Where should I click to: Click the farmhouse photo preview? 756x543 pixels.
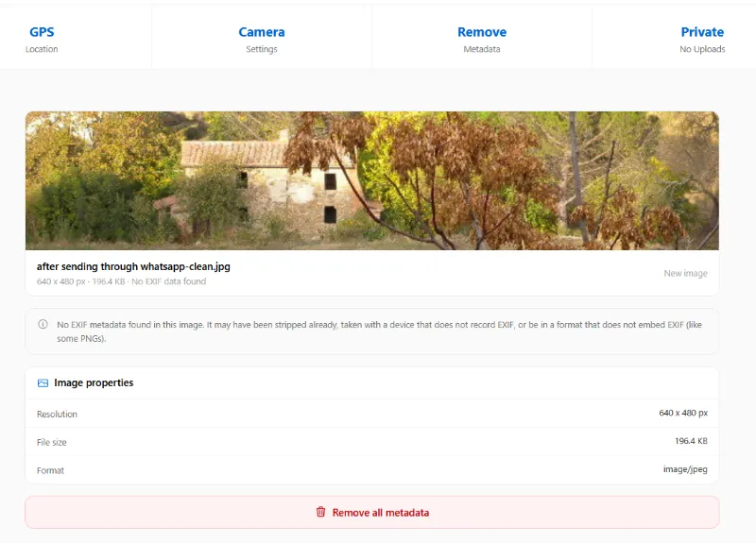(x=371, y=180)
